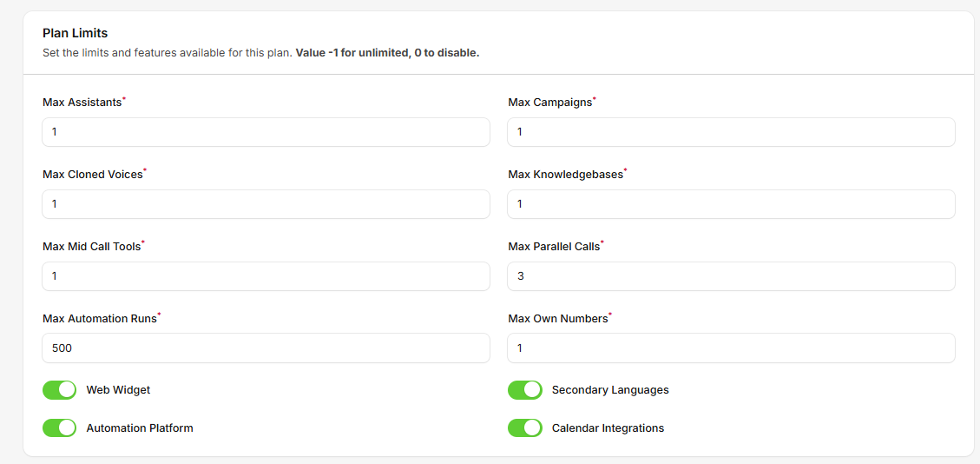Focus the Max Campaigns input field
Image resolution: width=980 pixels, height=464 pixels.
(731, 132)
